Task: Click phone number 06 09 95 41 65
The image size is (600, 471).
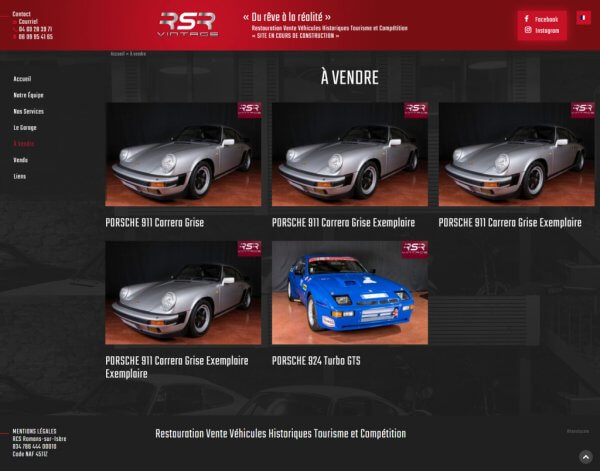Action: click(36, 37)
